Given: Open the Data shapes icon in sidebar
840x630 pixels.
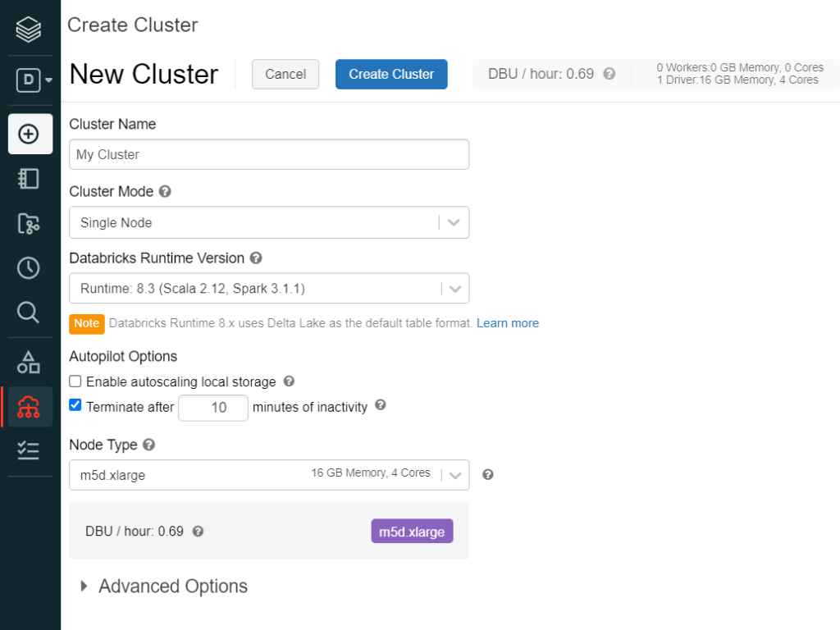Looking at the screenshot, I should pos(29,362).
